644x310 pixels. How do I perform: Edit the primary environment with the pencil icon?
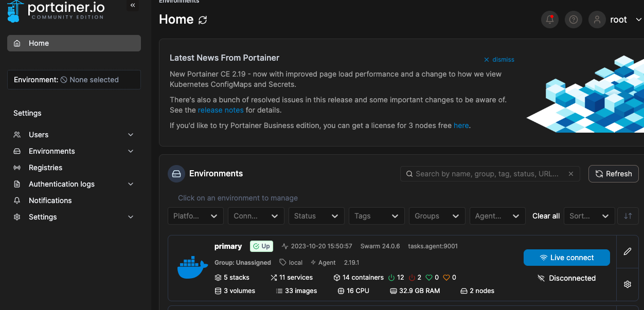click(628, 251)
